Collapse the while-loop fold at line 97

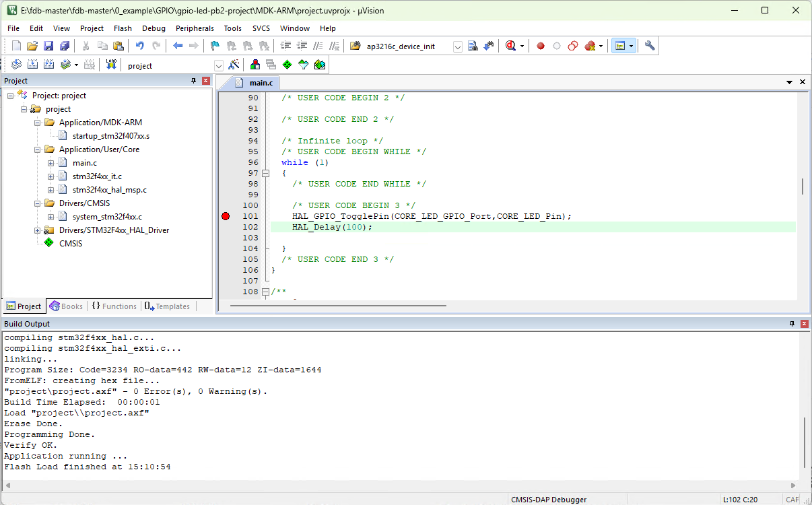265,173
